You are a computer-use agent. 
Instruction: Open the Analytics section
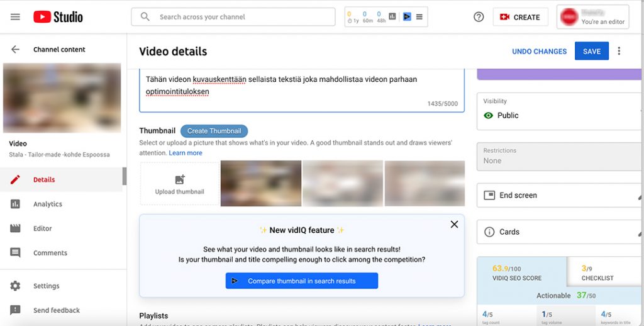coord(61,204)
